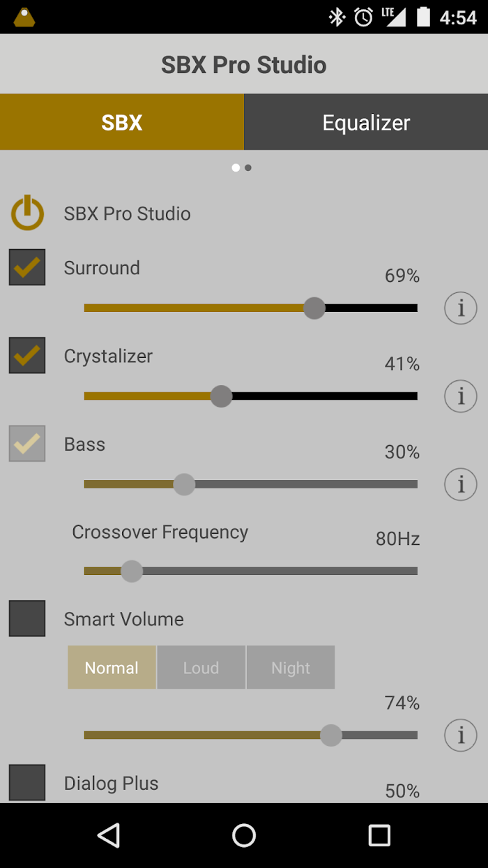The image size is (488, 868).
Task: Click the Crossover Frequency slider track
Action: (251, 571)
